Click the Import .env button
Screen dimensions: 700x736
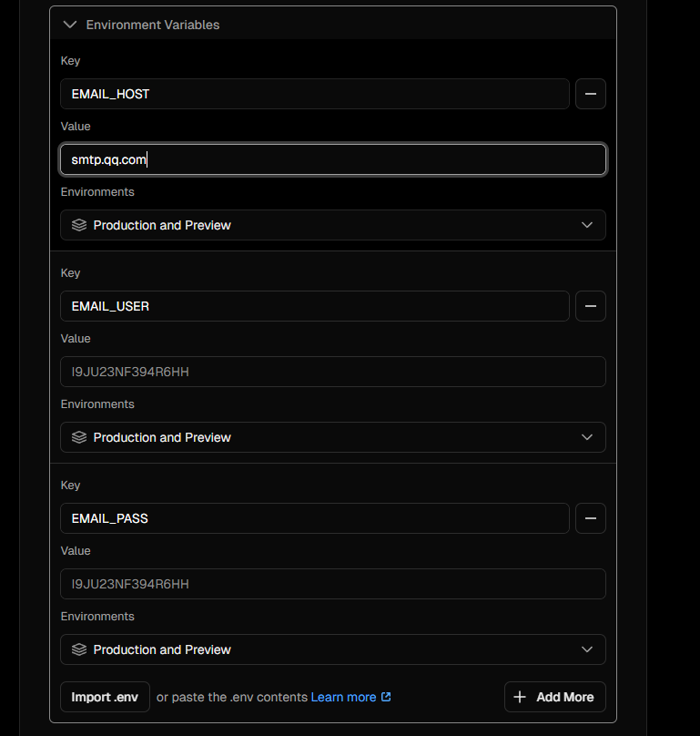[x=105, y=697]
